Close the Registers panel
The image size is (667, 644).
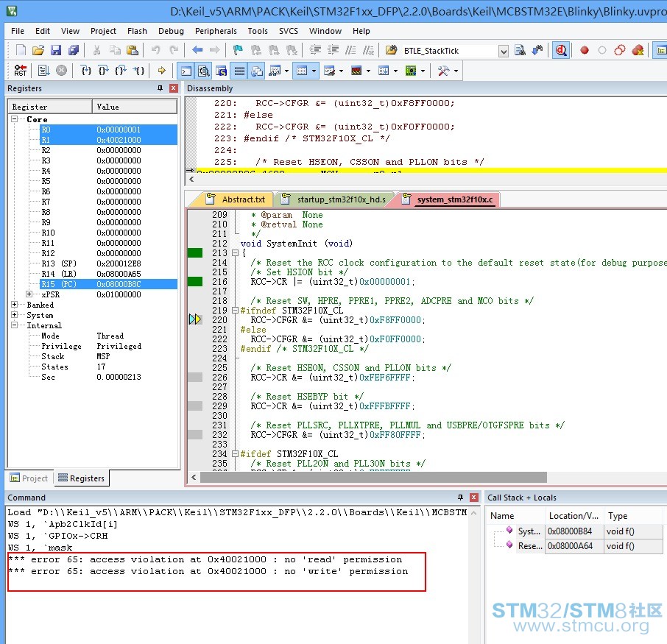click(174, 88)
